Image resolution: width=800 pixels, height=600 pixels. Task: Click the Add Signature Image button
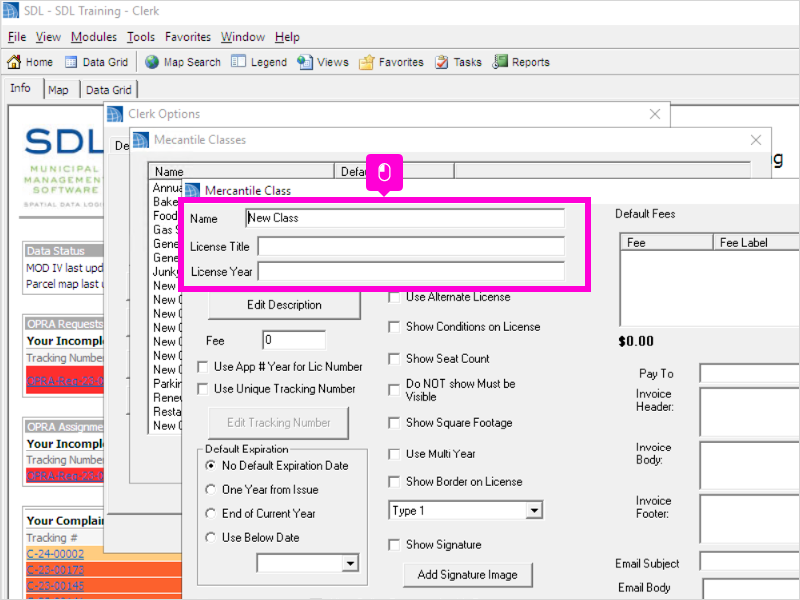coord(468,575)
